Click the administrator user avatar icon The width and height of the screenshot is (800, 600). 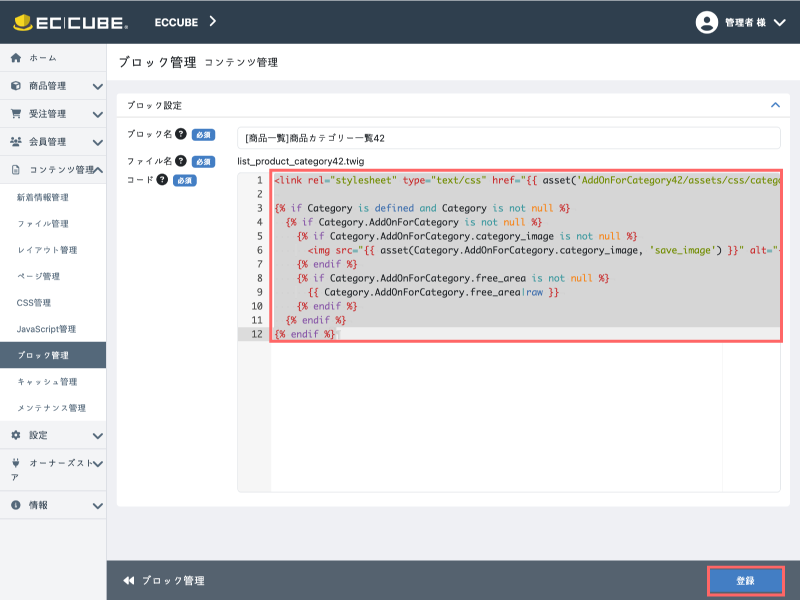[707, 22]
